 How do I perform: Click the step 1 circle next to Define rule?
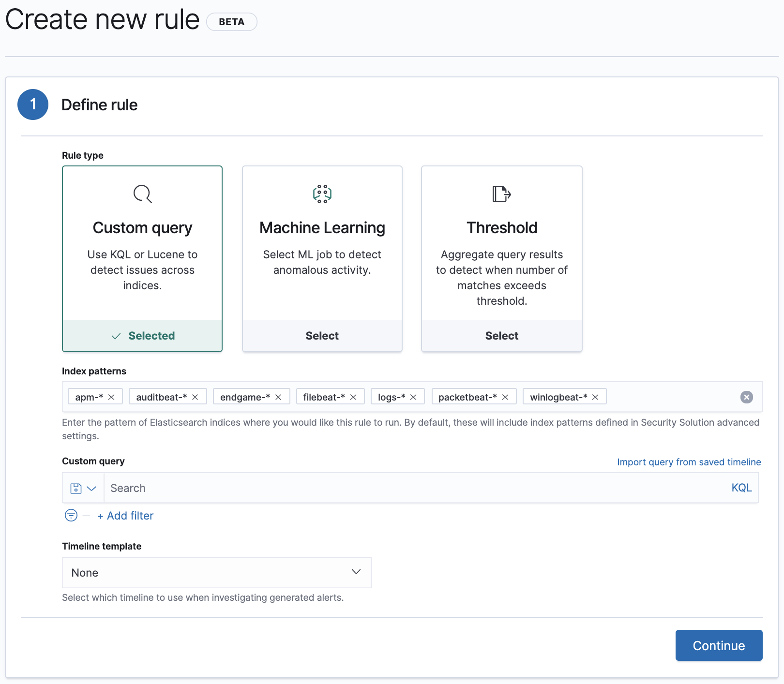32,104
